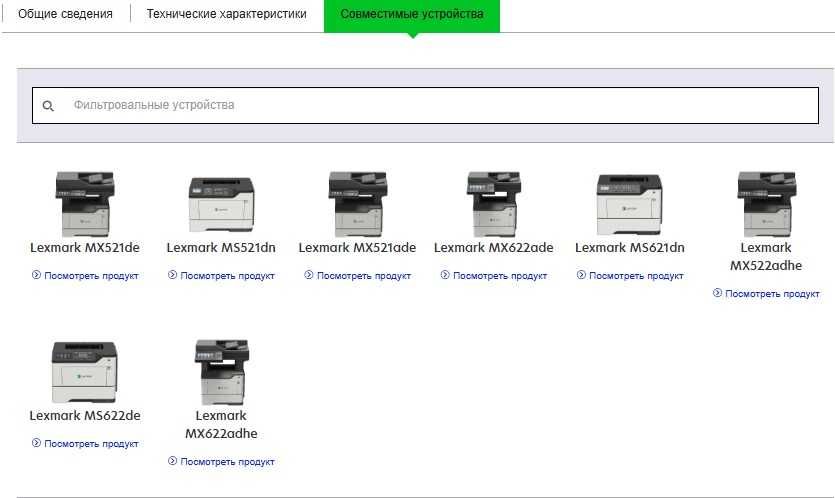Select the Lexmark MX522adhe title text
Screen dimensions: 835x498
766,256
